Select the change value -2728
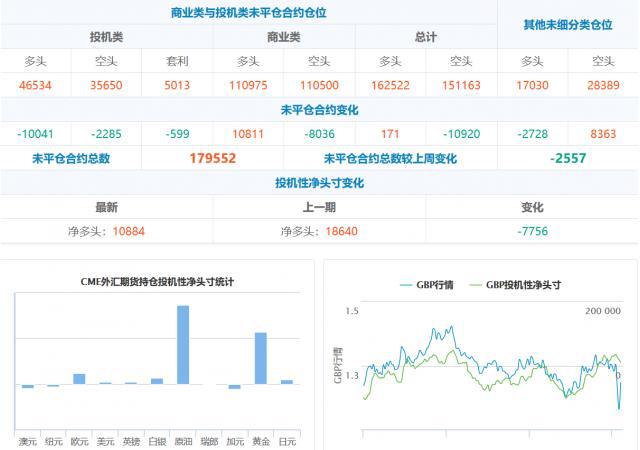Screen dimensions: 640x450 tap(532, 134)
